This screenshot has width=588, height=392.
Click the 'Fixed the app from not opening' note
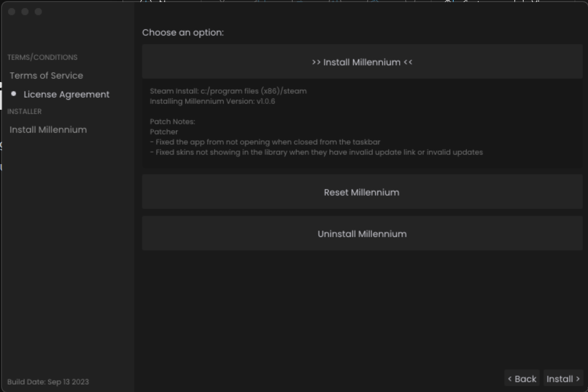click(x=265, y=142)
